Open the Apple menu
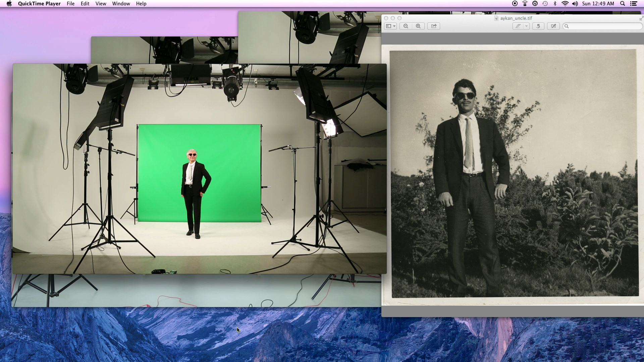Viewport: 644px width, 362px height. 9,4
